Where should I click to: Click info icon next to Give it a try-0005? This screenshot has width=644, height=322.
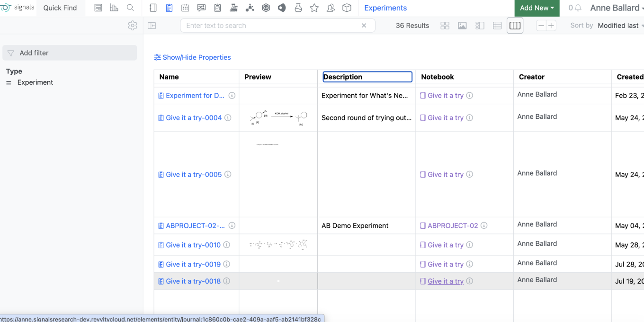click(228, 174)
